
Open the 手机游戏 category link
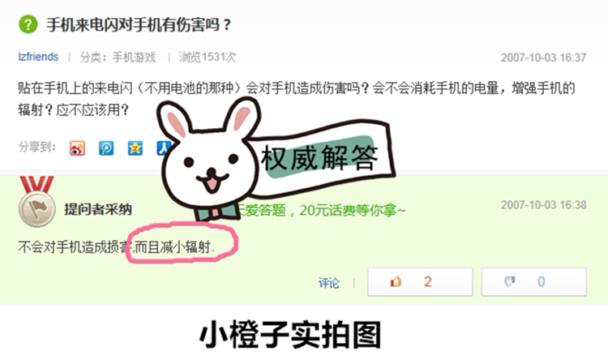(x=134, y=58)
